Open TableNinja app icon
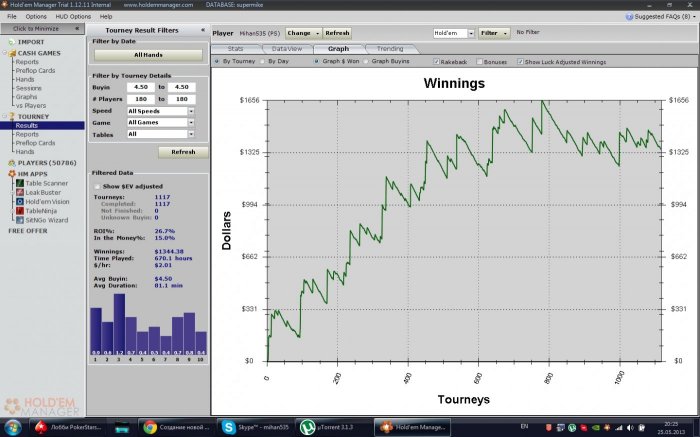This screenshot has width=700, height=437. tap(20, 211)
